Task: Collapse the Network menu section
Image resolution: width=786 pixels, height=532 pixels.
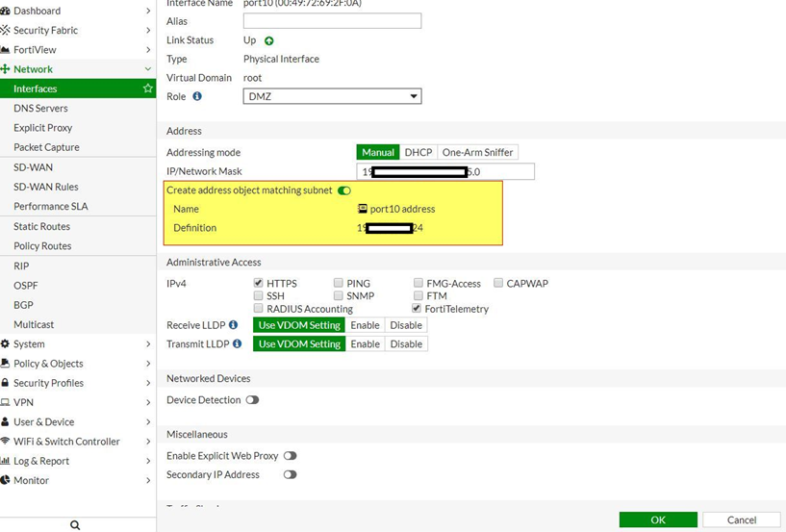Action: coord(147,69)
